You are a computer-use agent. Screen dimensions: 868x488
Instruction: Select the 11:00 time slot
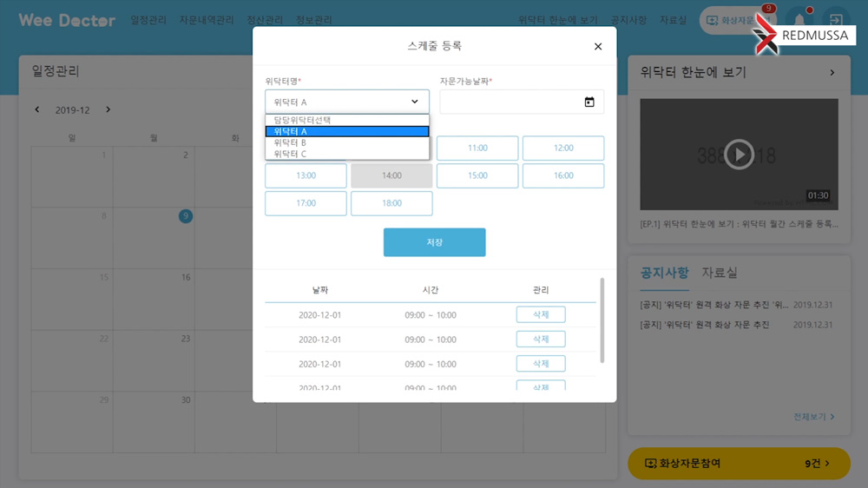pos(477,148)
